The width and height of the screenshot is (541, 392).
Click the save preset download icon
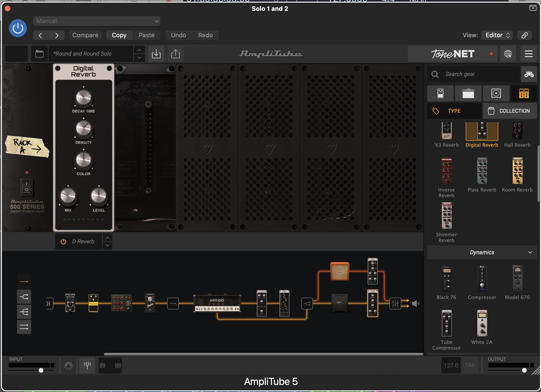(156, 54)
